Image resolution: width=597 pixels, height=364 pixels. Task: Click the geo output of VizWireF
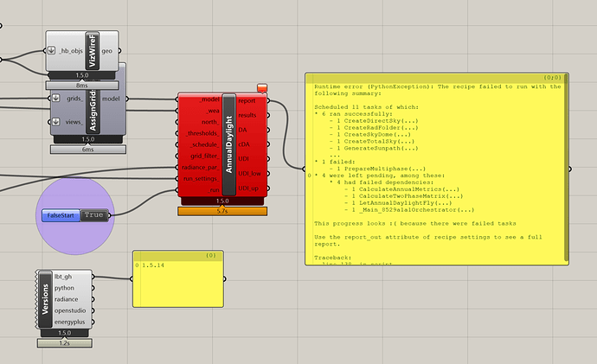click(107, 51)
